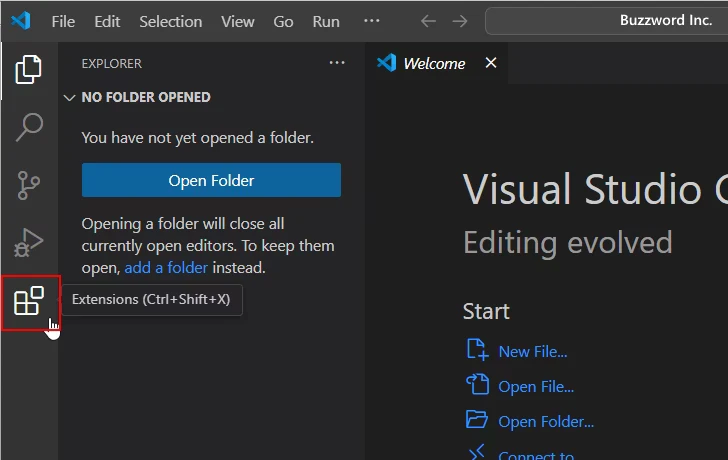Image resolution: width=728 pixels, height=460 pixels.
Task: Open the Run and Debug view
Action: tap(29, 242)
